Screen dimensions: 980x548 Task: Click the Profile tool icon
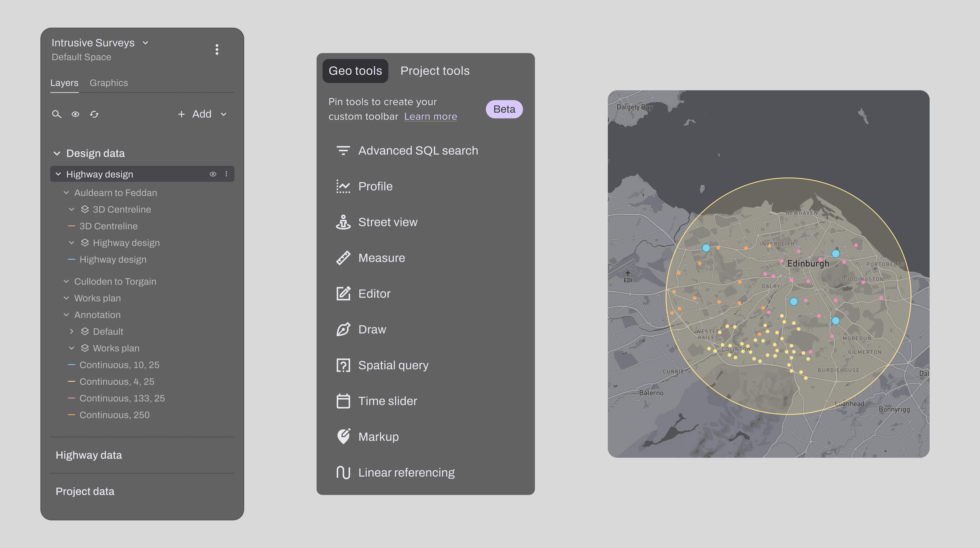tap(343, 186)
